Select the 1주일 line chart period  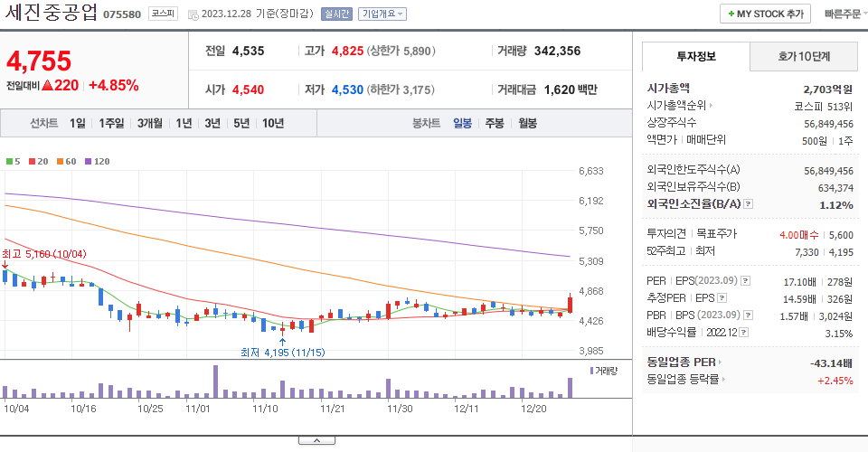coord(111,123)
